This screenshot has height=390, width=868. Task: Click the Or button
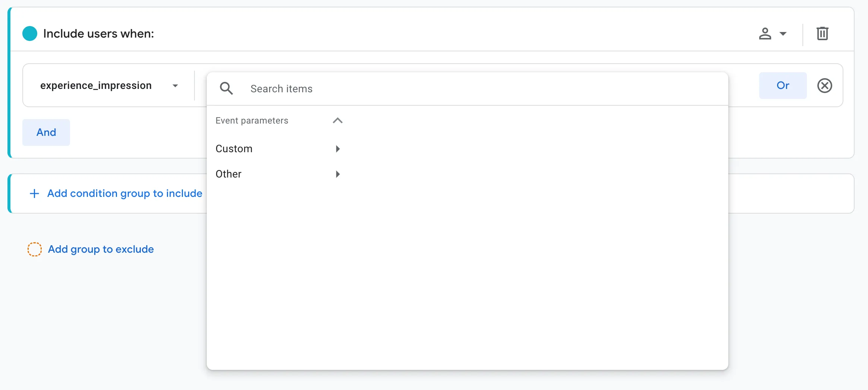(x=783, y=86)
